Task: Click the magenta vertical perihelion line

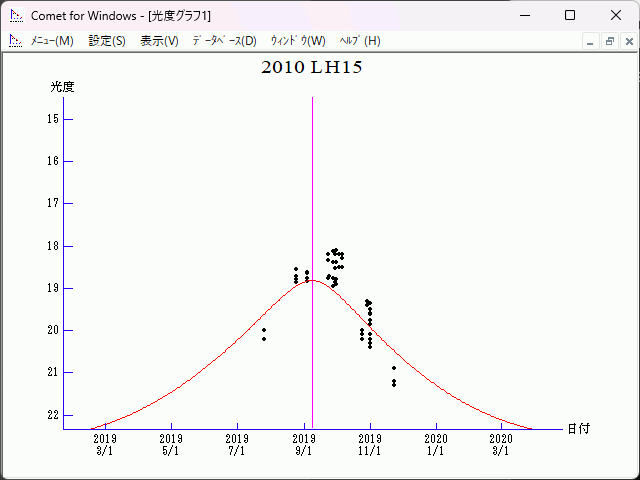Action: click(312, 200)
